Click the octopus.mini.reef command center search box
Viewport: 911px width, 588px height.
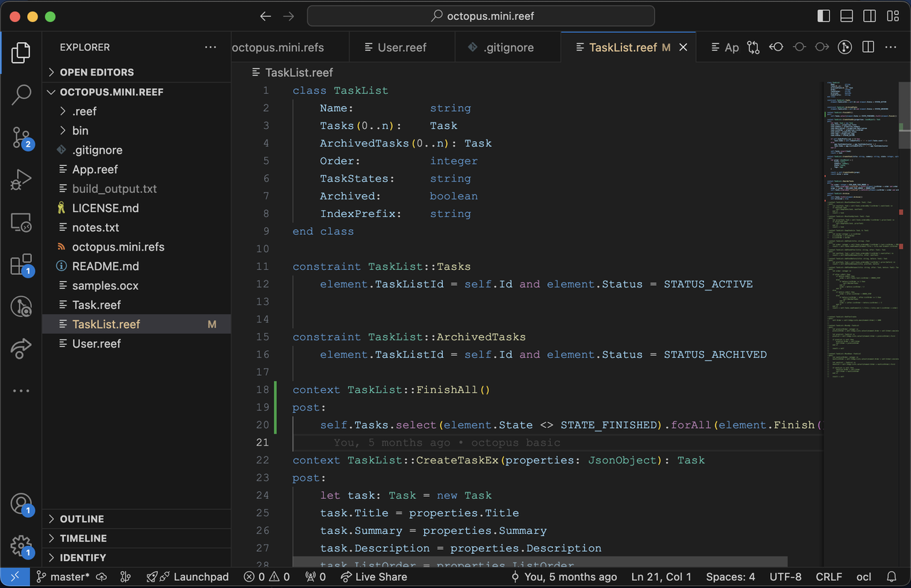pyautogui.click(x=481, y=16)
